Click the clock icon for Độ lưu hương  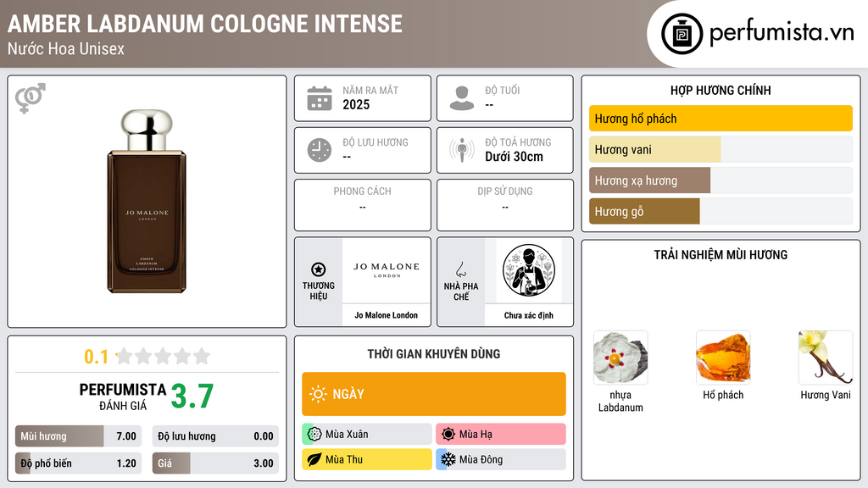(320, 150)
